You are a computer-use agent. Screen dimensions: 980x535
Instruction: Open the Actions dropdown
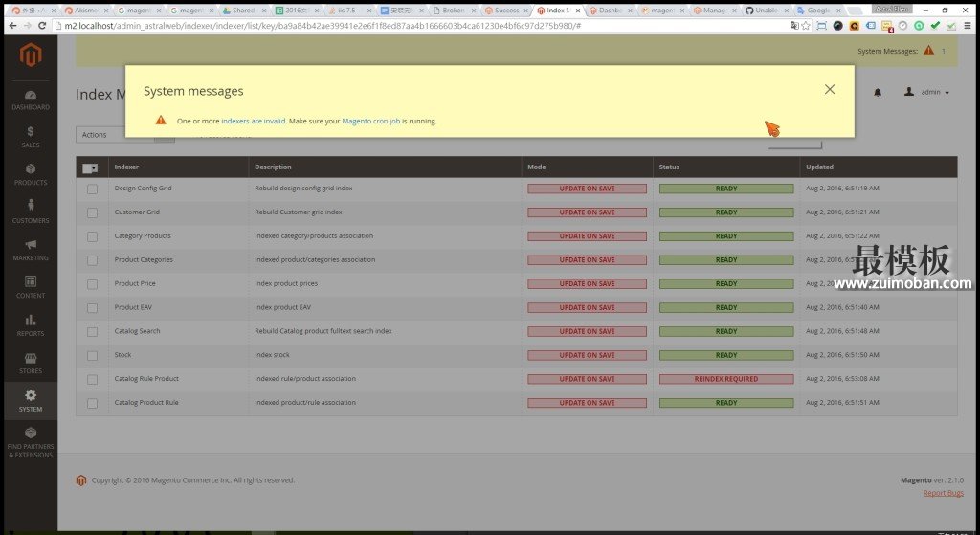pos(124,134)
